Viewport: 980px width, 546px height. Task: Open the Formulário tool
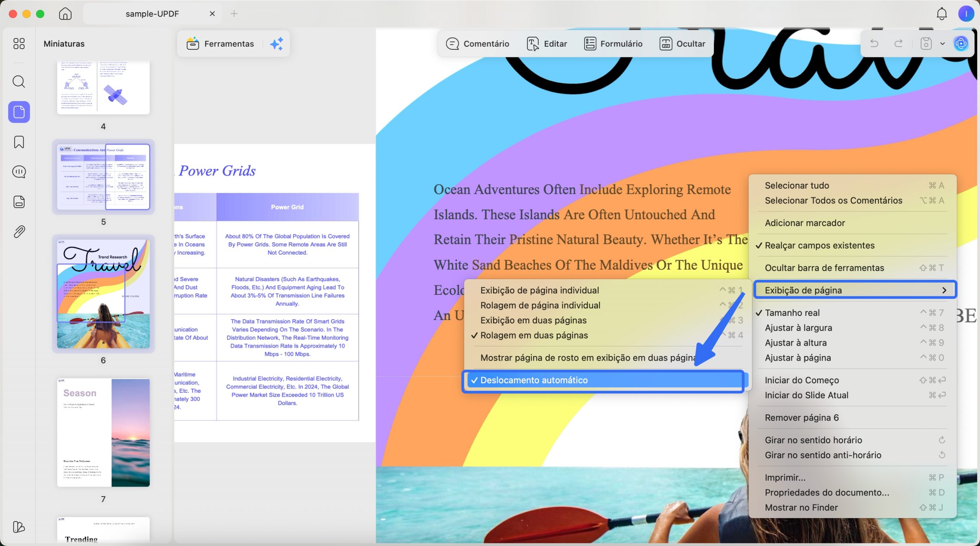click(613, 44)
